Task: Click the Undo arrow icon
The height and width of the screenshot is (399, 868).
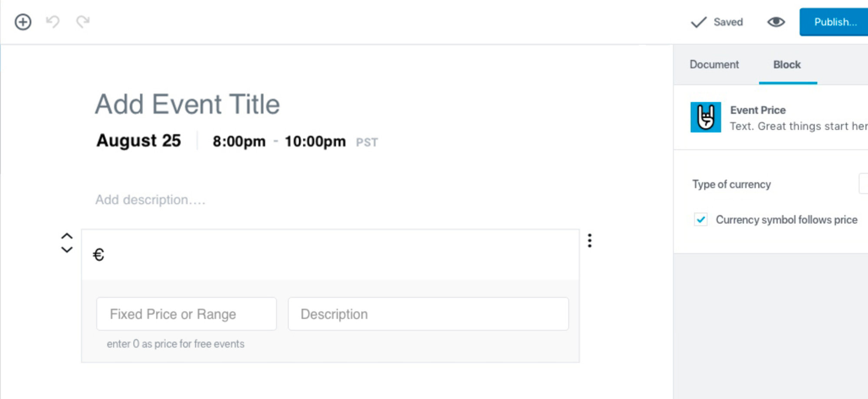Action: (53, 22)
